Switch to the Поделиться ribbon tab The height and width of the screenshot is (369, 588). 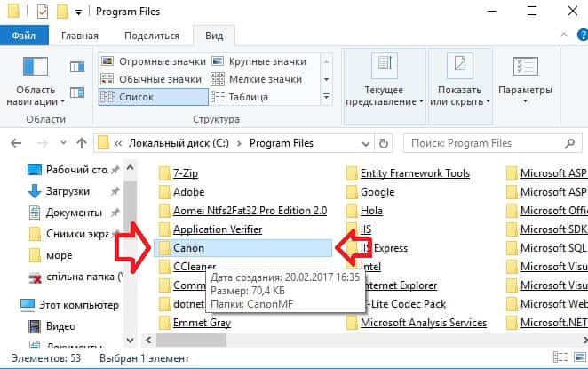(x=152, y=36)
